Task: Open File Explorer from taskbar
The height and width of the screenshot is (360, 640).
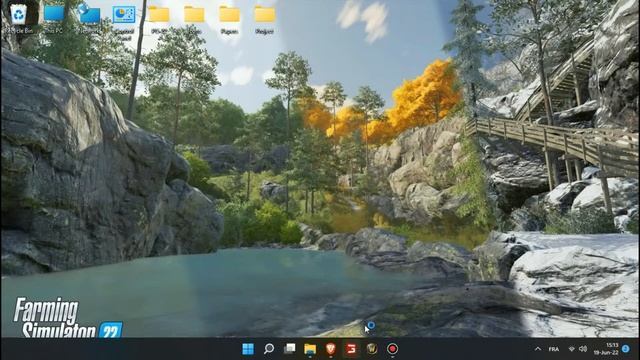Action: (310, 349)
